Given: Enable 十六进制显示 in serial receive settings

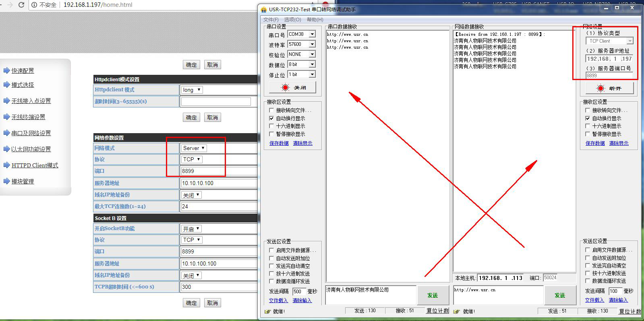Looking at the screenshot, I should (x=271, y=126).
